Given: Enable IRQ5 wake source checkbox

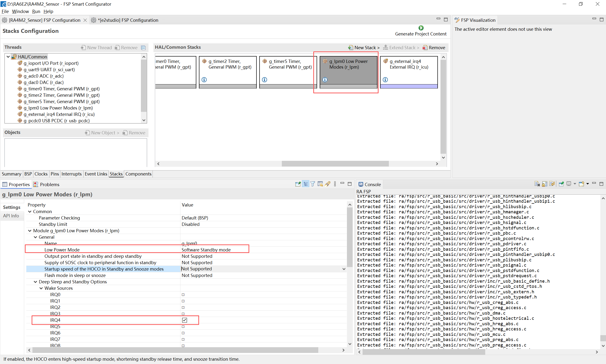Looking at the screenshot, I should (183, 326).
